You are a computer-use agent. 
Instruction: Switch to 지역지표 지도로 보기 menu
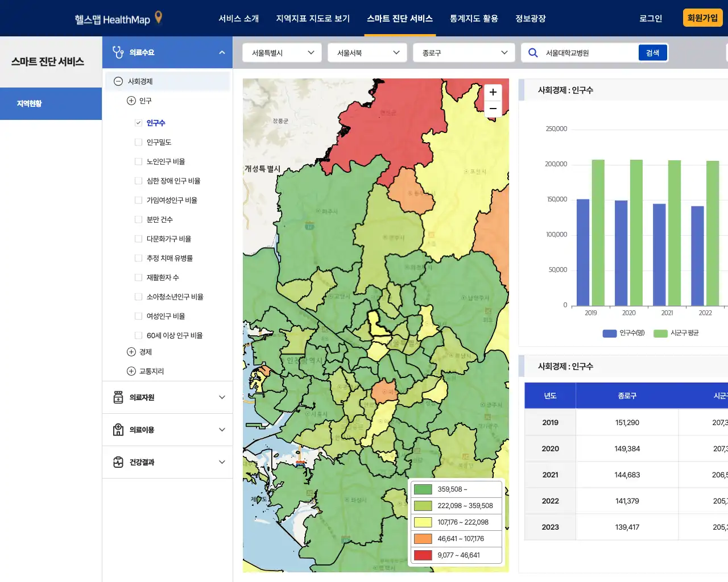coord(313,18)
